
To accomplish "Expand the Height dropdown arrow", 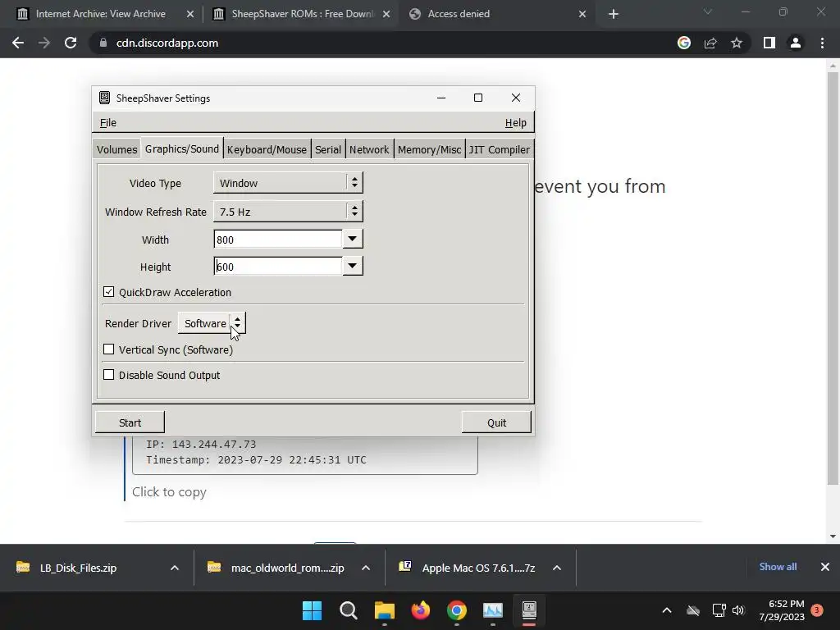I will pyautogui.click(x=352, y=266).
